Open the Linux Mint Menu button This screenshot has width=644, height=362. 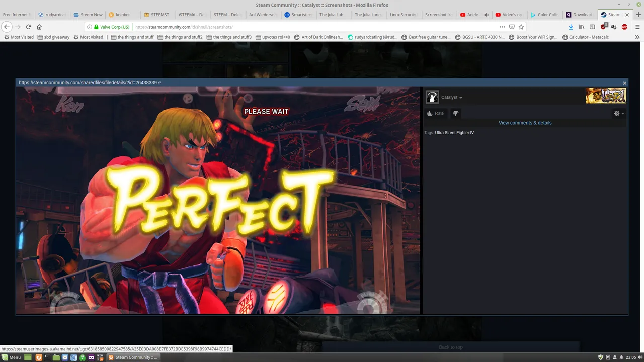click(11, 357)
